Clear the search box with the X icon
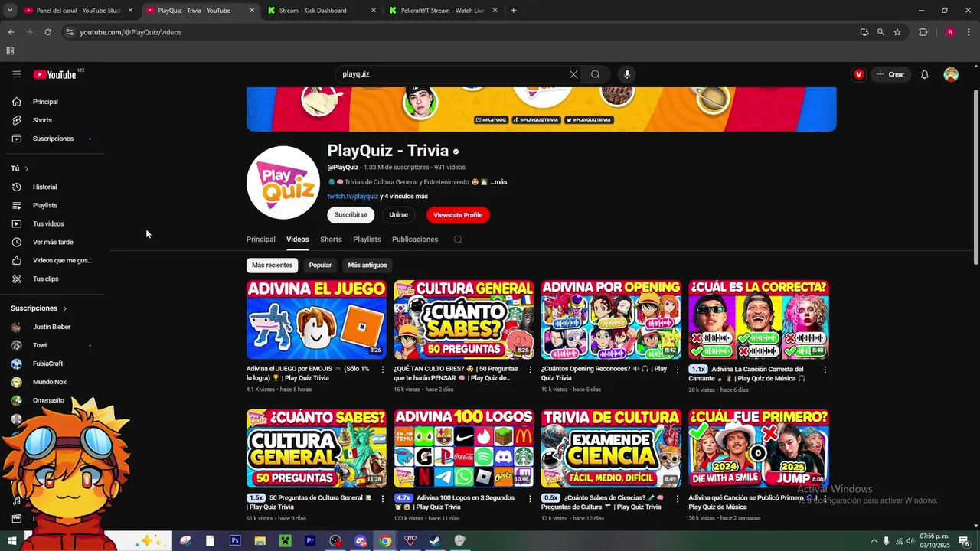The height and width of the screenshot is (551, 980). coord(573,74)
